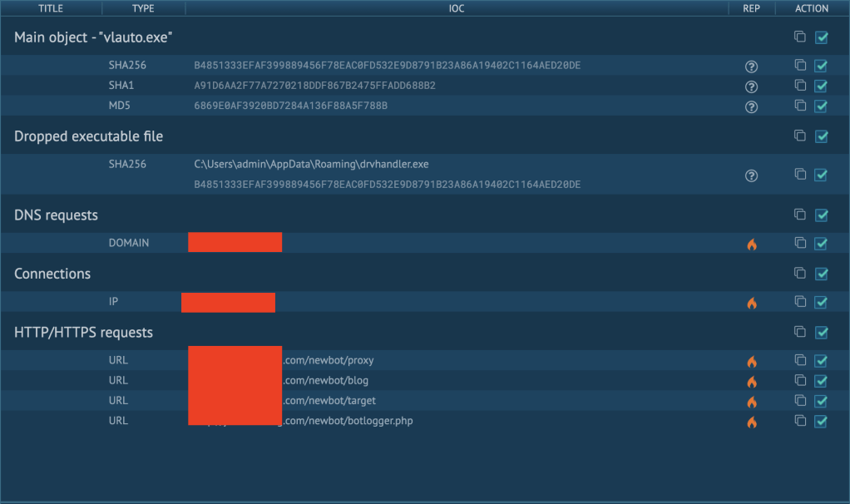Click flame reputation icon in DOMAIN row

752,245
